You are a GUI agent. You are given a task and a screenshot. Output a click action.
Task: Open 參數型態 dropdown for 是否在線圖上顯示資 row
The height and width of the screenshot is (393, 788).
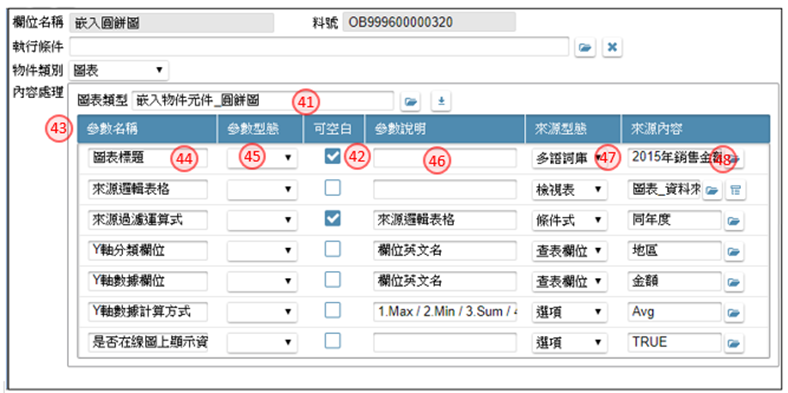(262, 342)
